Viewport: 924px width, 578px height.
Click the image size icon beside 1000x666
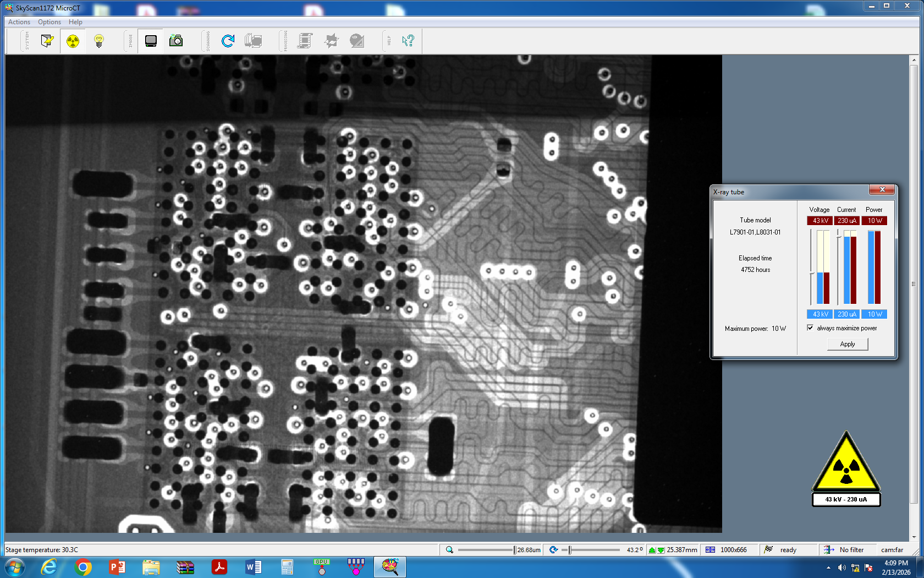click(x=711, y=549)
